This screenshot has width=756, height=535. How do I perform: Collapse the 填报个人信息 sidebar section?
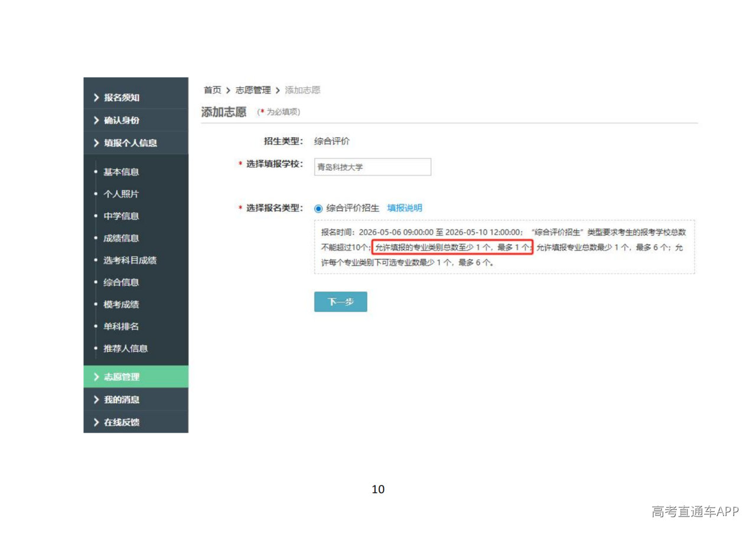pyautogui.click(x=130, y=143)
